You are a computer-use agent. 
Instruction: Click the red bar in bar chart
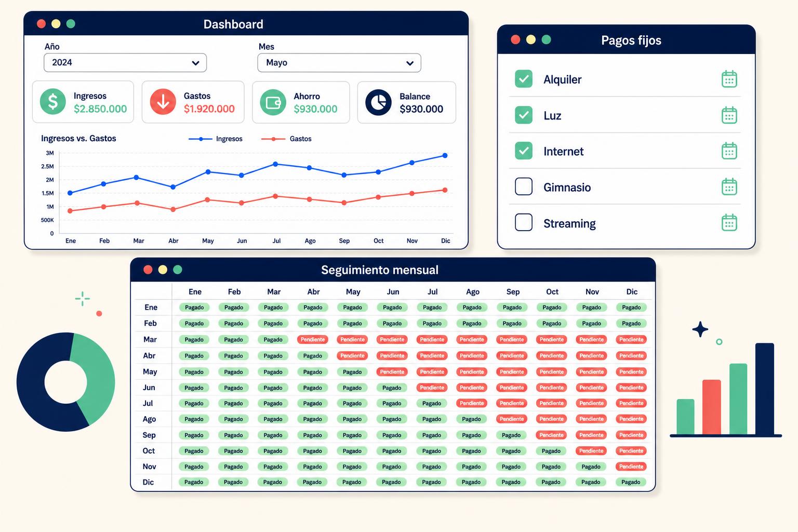click(x=712, y=407)
